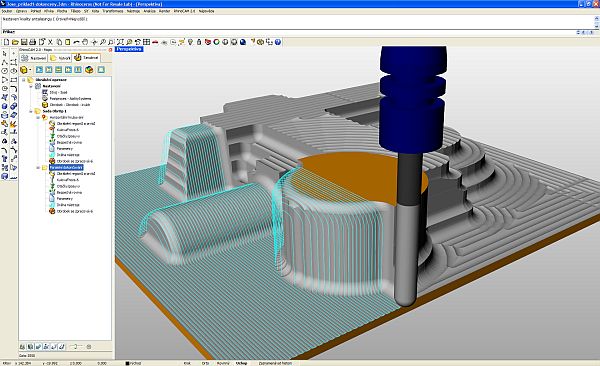Cut selection with the scissors icon

50,42
